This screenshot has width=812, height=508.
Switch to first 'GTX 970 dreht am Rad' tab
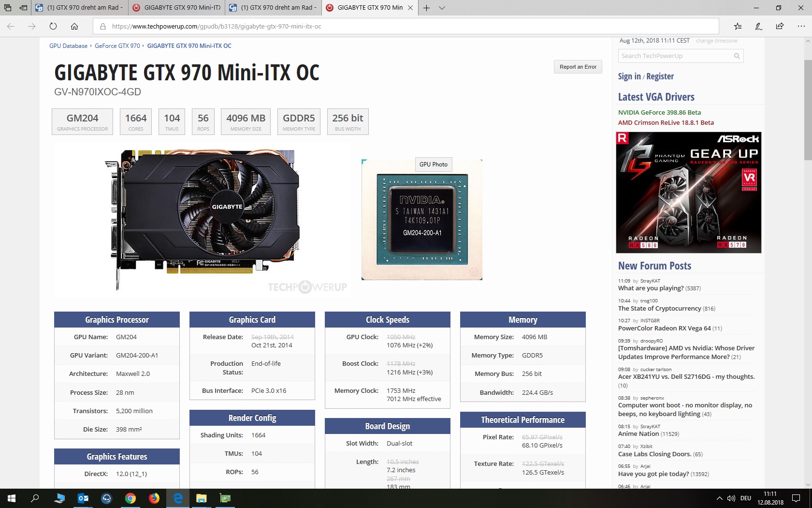(80, 8)
